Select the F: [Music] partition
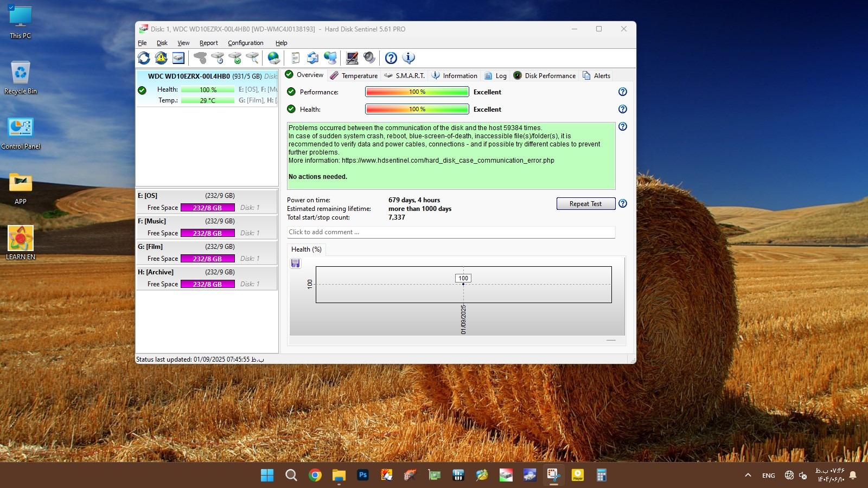 click(207, 227)
